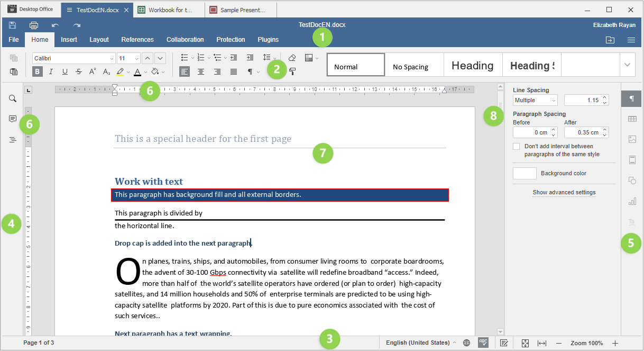This screenshot has height=351, width=644.
Task: Apply italic formatting
Action: click(x=51, y=71)
